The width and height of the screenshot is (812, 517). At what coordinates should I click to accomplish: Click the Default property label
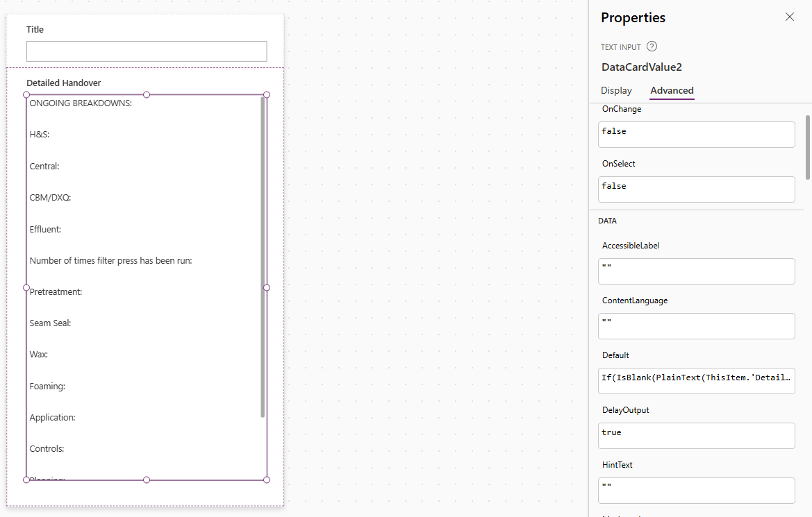tap(615, 355)
